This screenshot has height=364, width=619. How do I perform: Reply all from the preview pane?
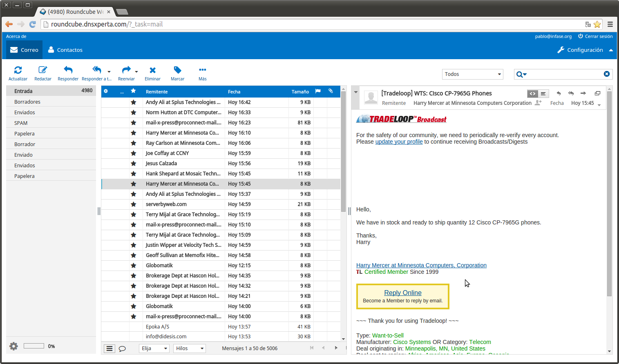pyautogui.click(x=571, y=93)
